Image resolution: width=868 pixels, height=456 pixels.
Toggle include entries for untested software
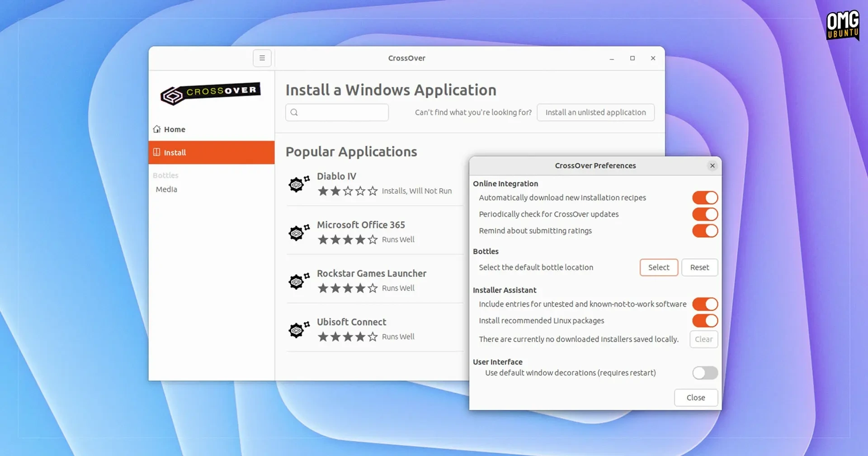(x=705, y=304)
